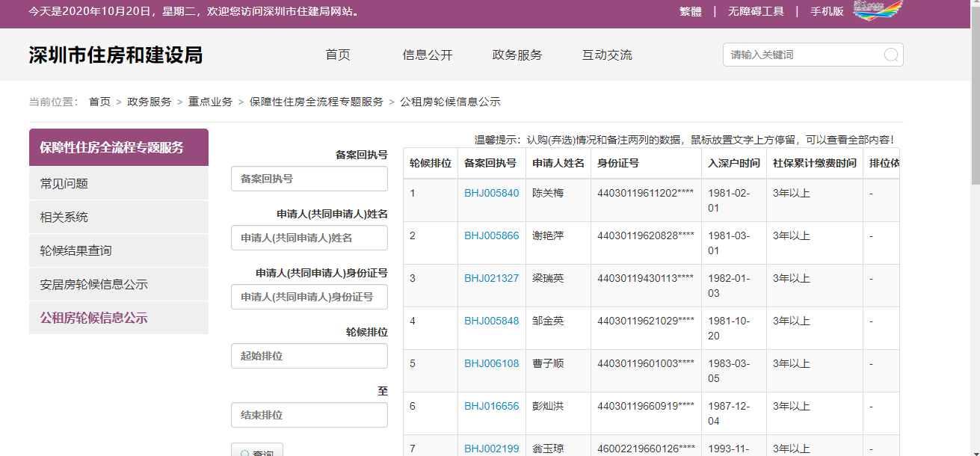
Task: Open the rainbow logo in header
Action: (878, 10)
